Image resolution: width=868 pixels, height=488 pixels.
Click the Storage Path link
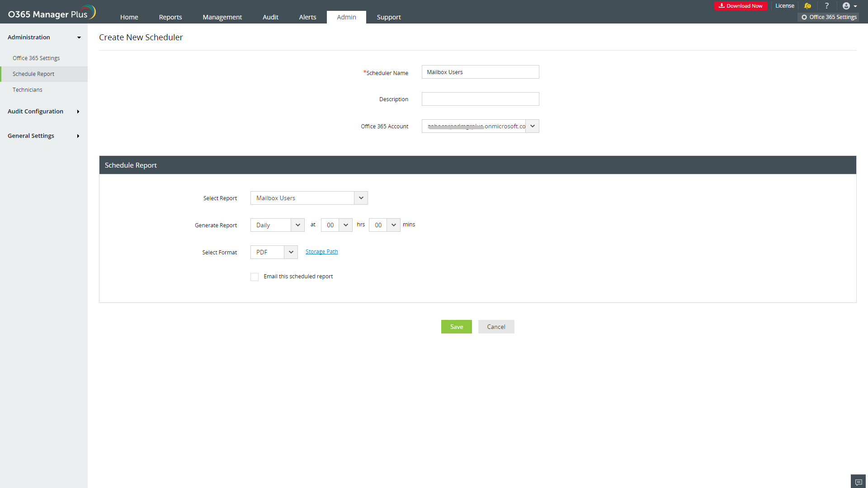[321, 251]
